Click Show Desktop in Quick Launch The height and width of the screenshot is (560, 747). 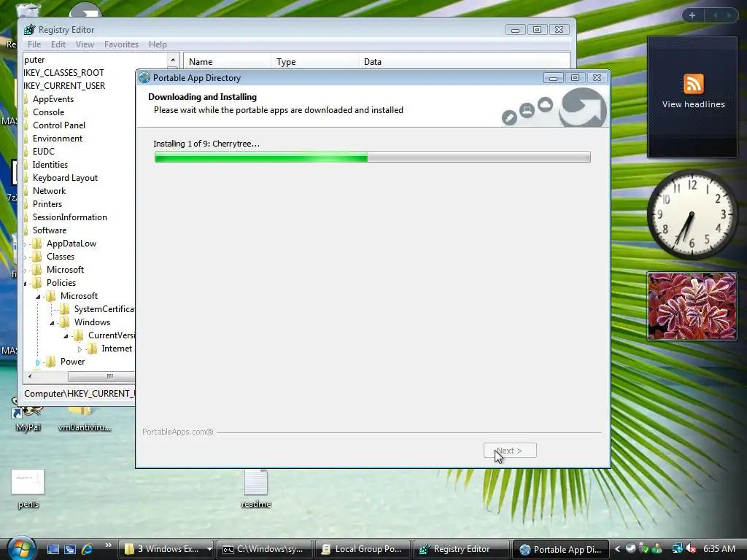(53, 549)
